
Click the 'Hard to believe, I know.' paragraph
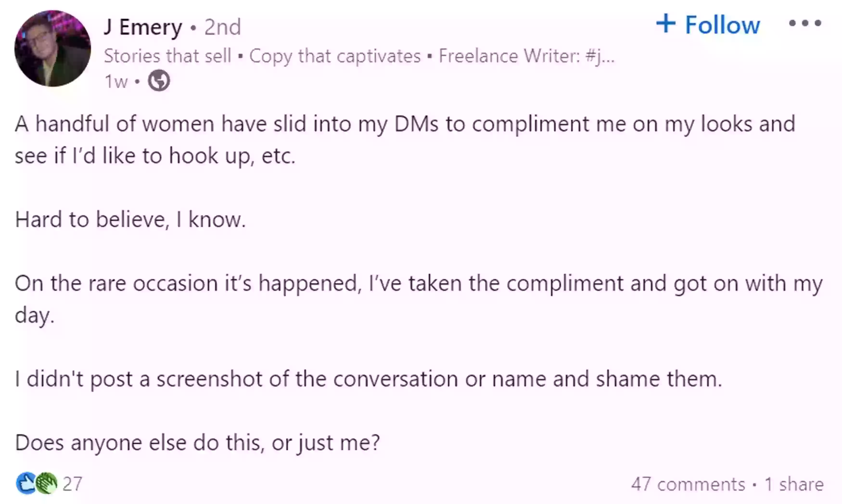(x=130, y=220)
